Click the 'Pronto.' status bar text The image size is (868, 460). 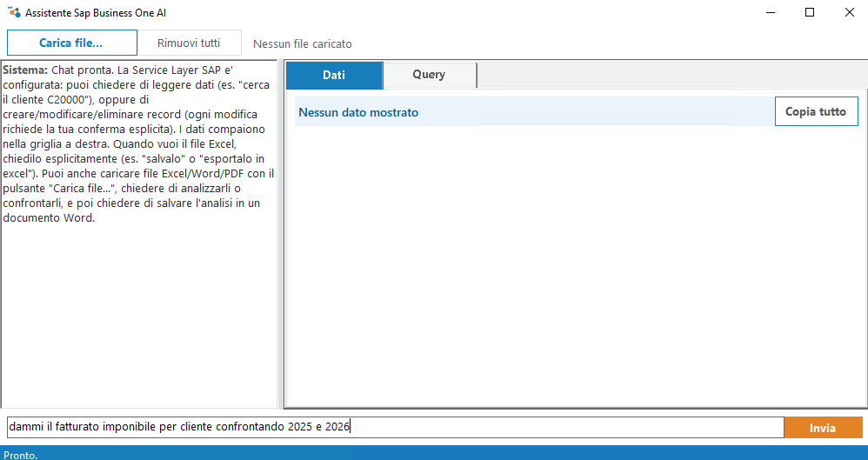21,455
